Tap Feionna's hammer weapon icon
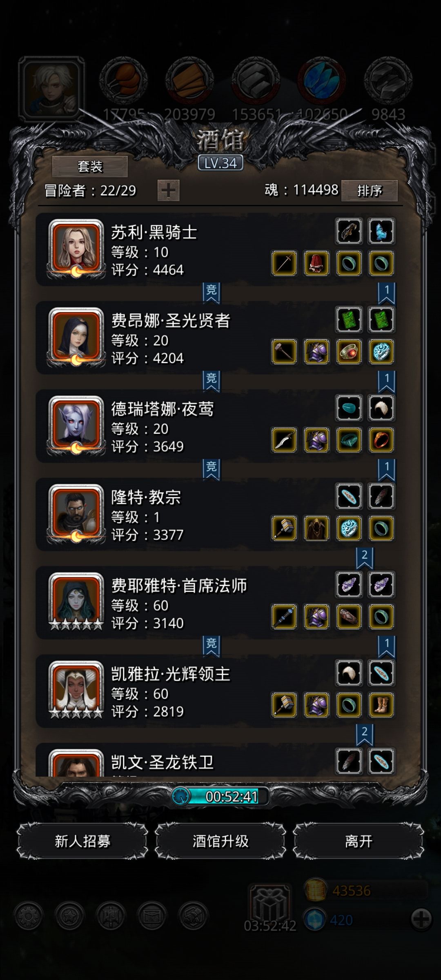The width and height of the screenshot is (441, 980). pyautogui.click(x=284, y=352)
